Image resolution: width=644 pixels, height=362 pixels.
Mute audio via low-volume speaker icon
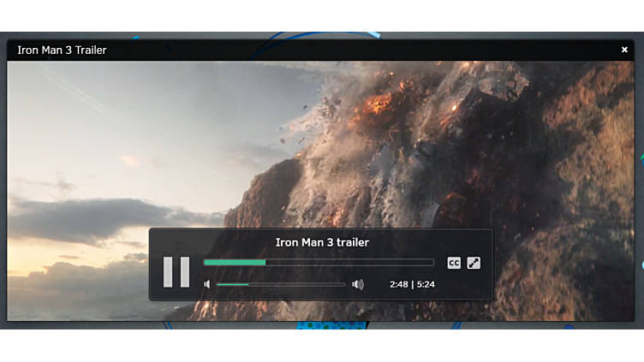click(207, 284)
